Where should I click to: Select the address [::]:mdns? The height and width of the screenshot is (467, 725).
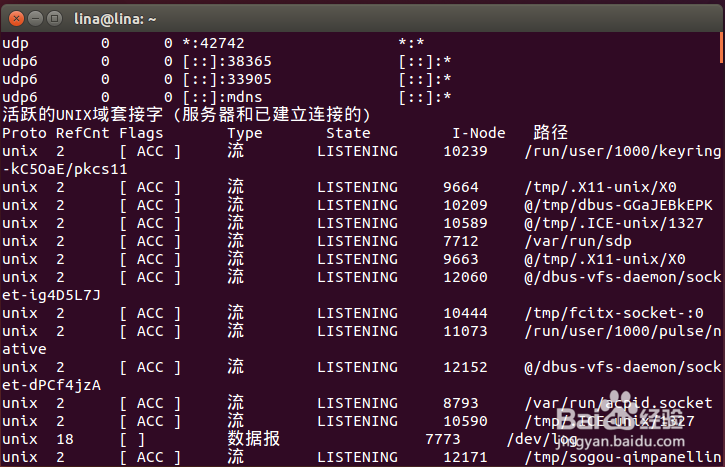[222, 97]
